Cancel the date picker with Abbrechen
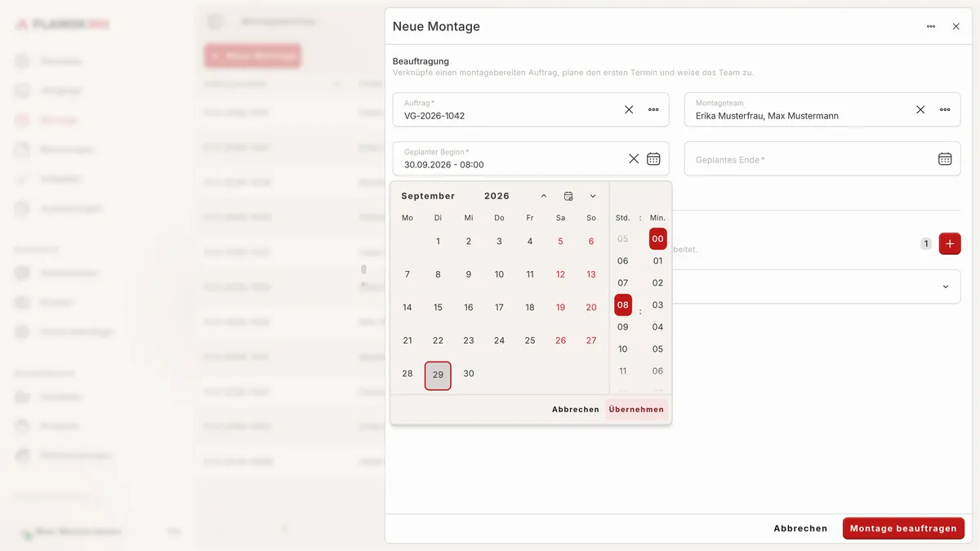Viewport: 980px width, 551px height. point(576,409)
